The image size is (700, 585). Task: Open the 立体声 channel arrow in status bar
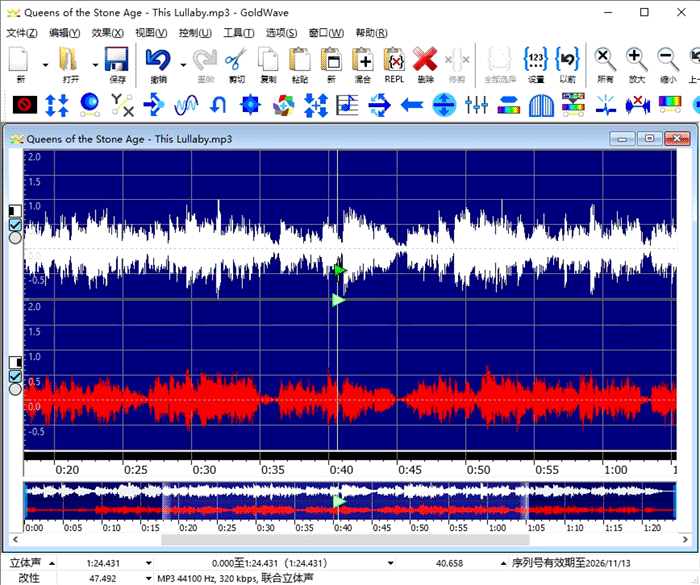coord(52,563)
